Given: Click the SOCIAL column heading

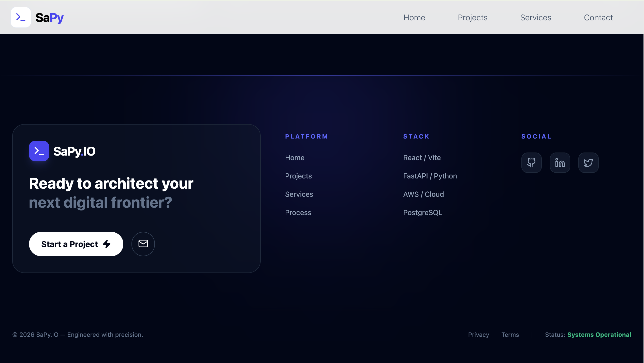Looking at the screenshot, I should tap(536, 137).
